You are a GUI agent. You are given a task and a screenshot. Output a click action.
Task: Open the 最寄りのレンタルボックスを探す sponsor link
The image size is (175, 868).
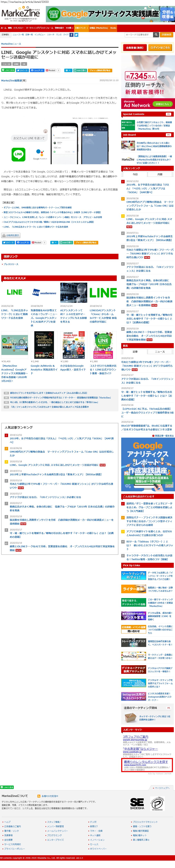(146, 761)
